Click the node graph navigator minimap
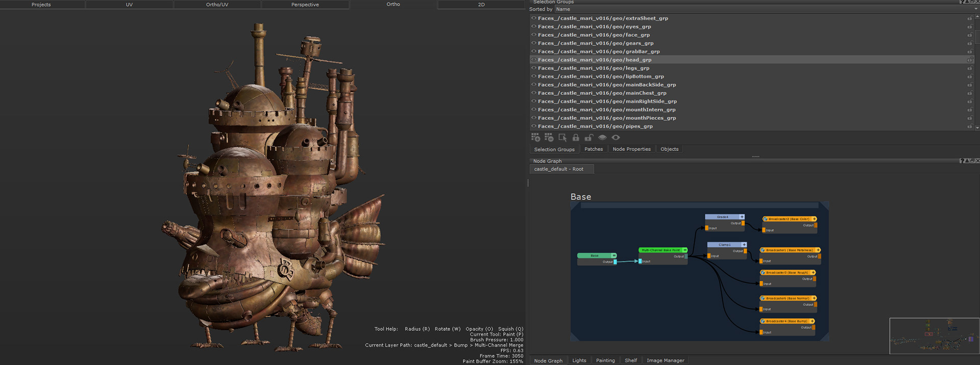Screen dimensions: 980x365 (935, 336)
